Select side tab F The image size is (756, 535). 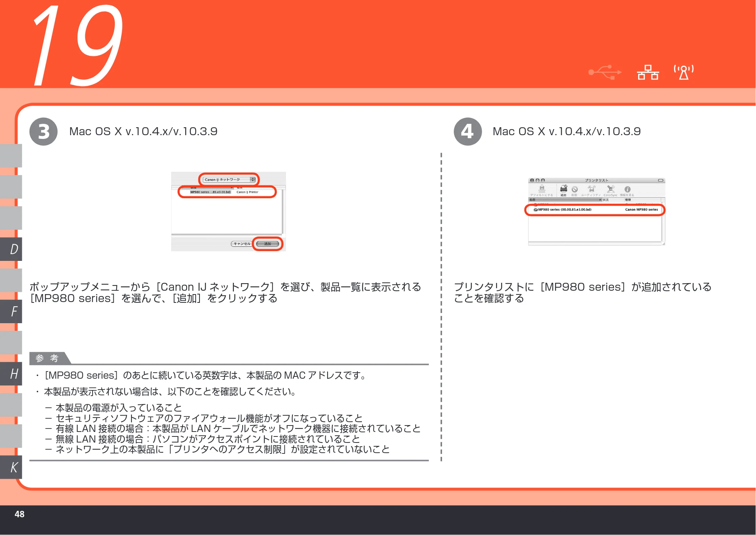click(11, 311)
